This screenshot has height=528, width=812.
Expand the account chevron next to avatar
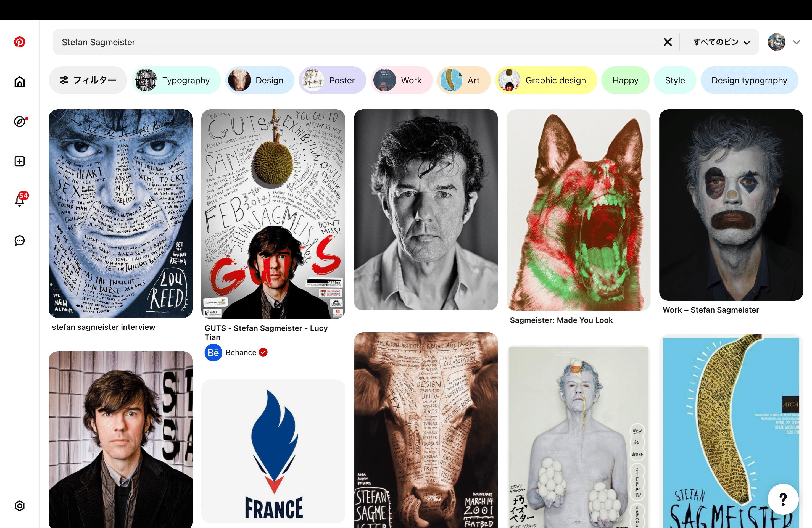796,42
